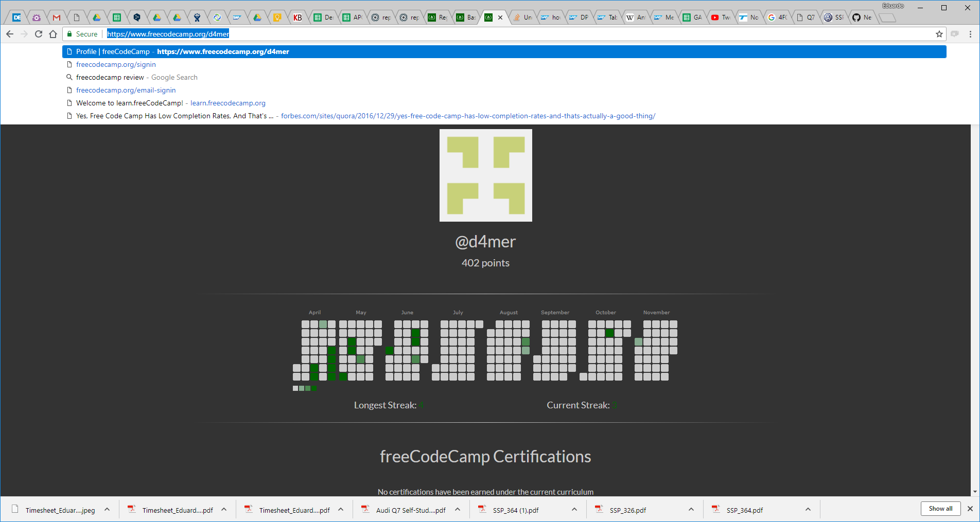980x522 pixels.
Task: Expand options for SSP_326.pdf download
Action: pyautogui.click(x=691, y=510)
